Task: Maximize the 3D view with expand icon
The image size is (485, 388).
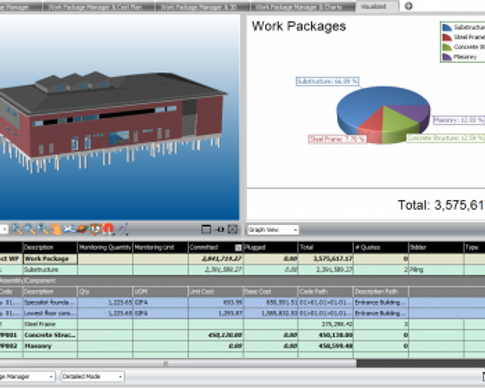Action: coord(233,229)
